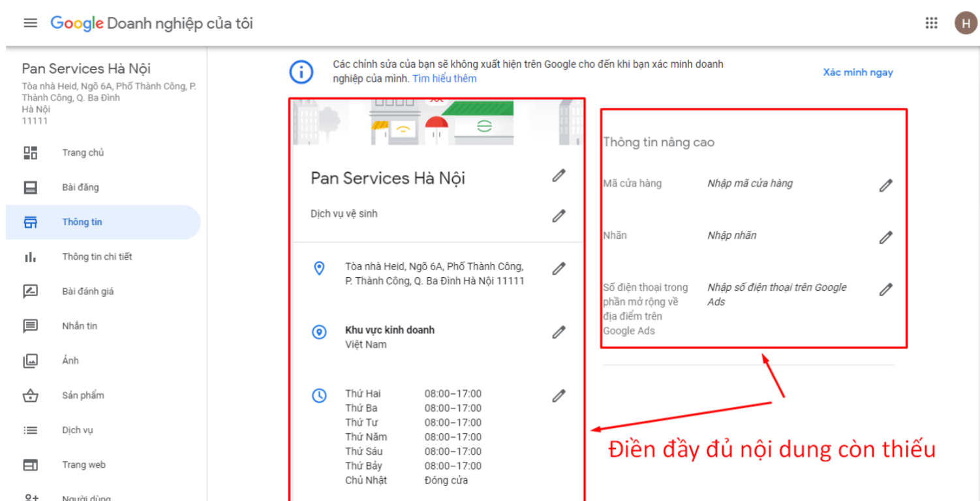This screenshot has width=980, height=501.
Task: Click Thứ Bảy hours row
Action: click(x=414, y=466)
